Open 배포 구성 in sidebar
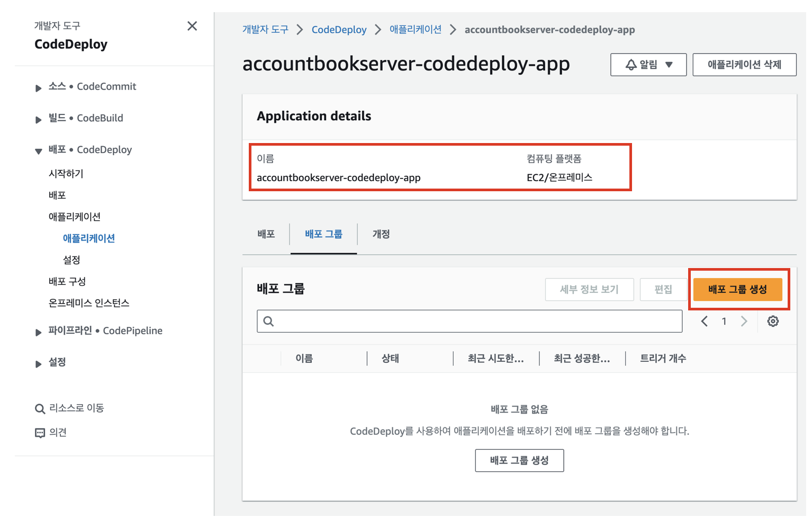This screenshot has width=812, height=517. click(x=67, y=281)
